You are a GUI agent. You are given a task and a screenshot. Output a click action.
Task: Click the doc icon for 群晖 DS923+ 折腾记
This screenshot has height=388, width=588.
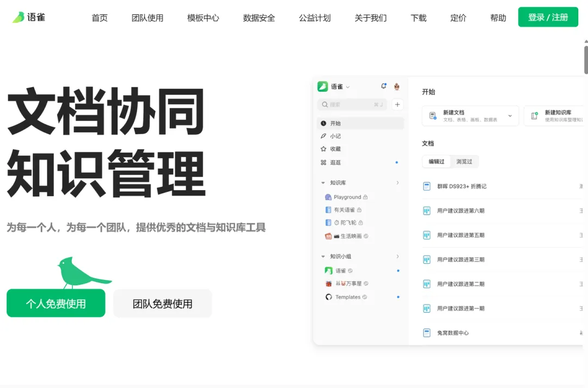point(427,186)
